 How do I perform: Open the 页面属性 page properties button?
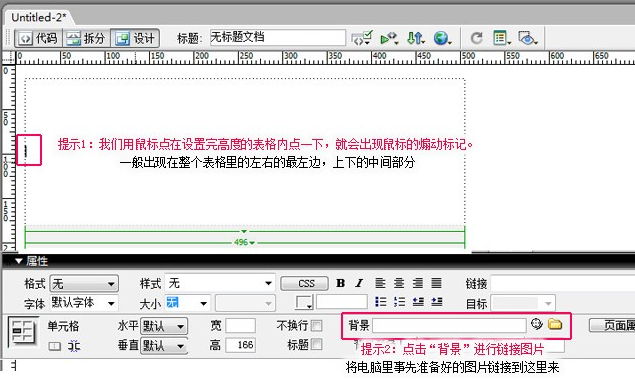612,325
